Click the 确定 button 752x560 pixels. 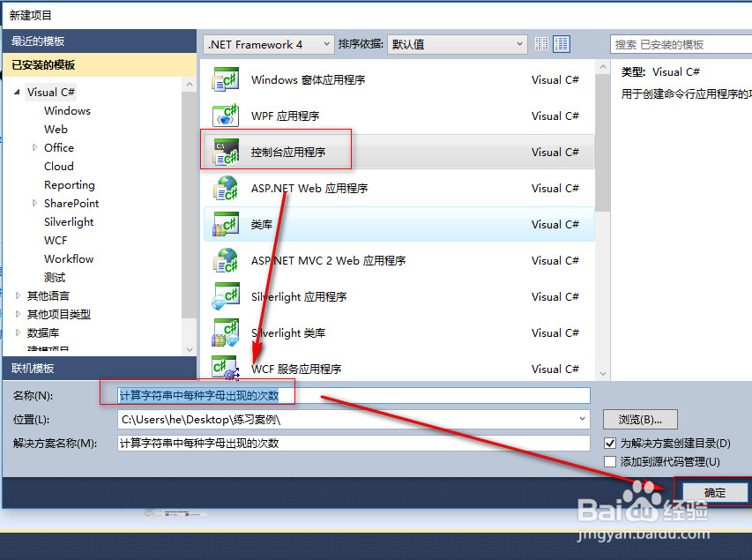(715, 492)
